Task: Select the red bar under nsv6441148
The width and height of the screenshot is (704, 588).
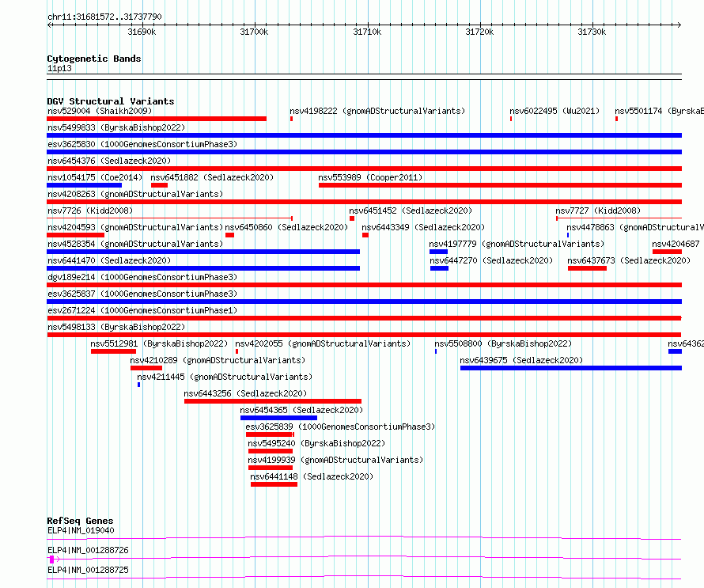Action: [274, 484]
